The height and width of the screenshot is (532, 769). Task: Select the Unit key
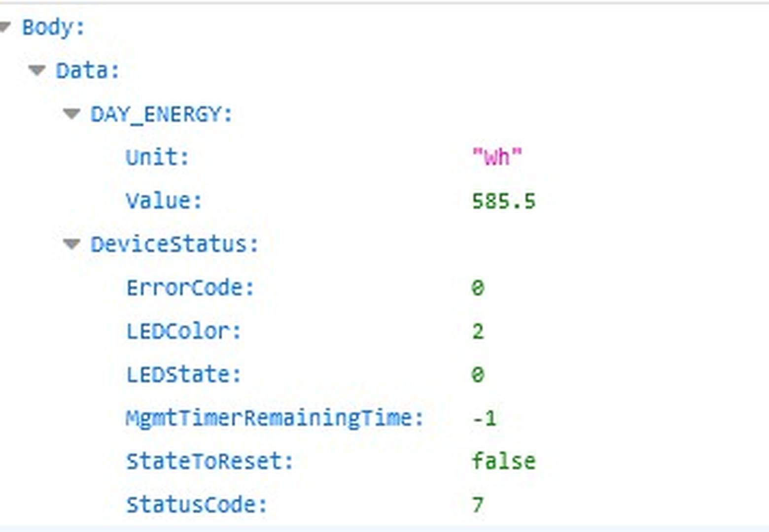point(157,158)
